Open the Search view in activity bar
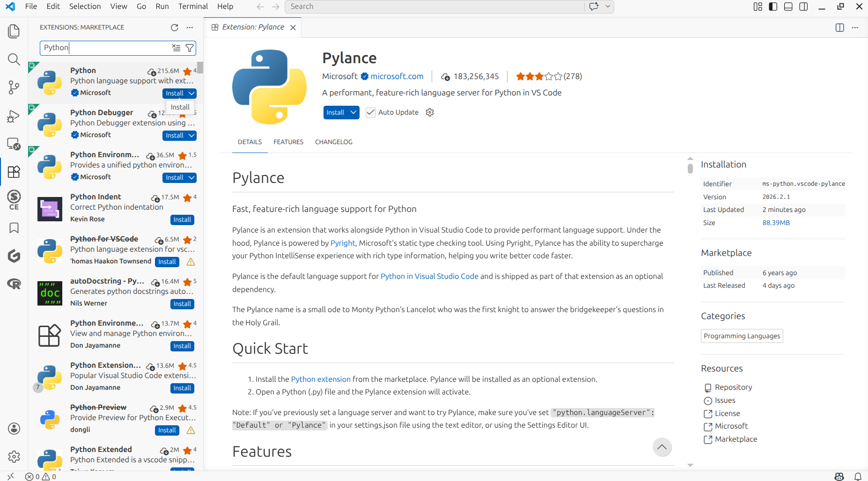 14,59
